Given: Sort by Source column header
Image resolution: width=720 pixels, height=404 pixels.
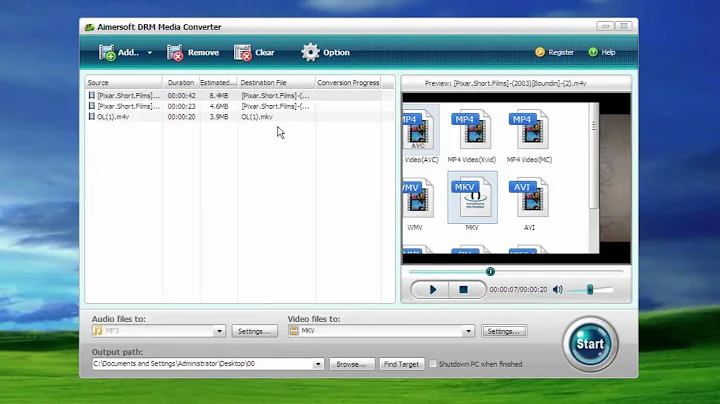Looking at the screenshot, I should (124, 83).
